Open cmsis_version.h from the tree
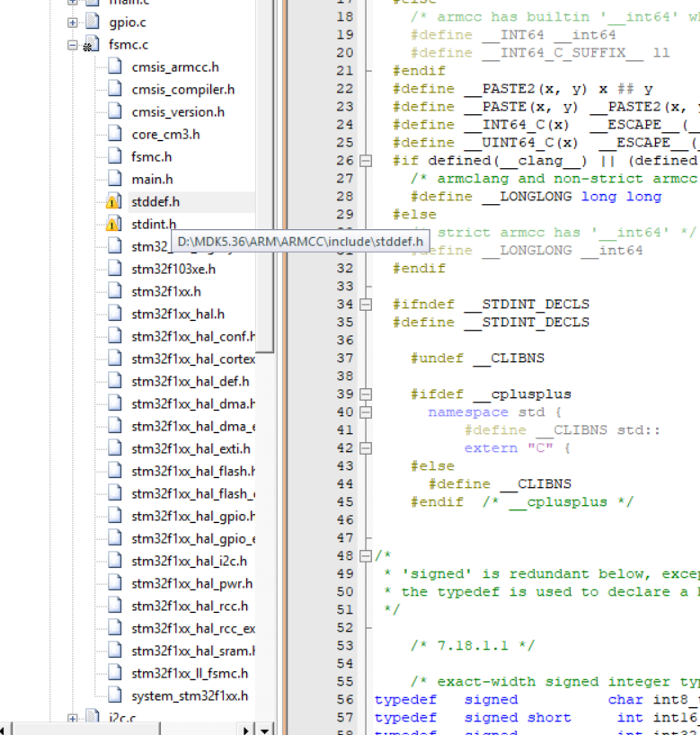 click(x=178, y=112)
